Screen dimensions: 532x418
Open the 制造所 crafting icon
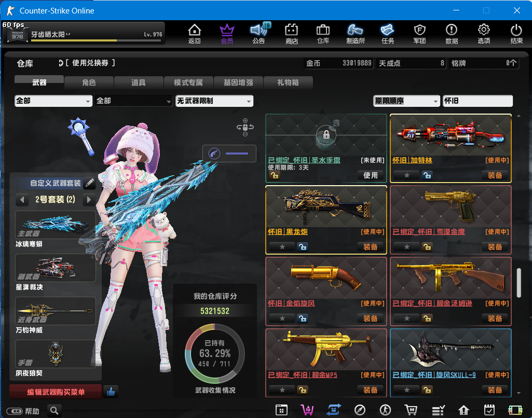(x=355, y=34)
